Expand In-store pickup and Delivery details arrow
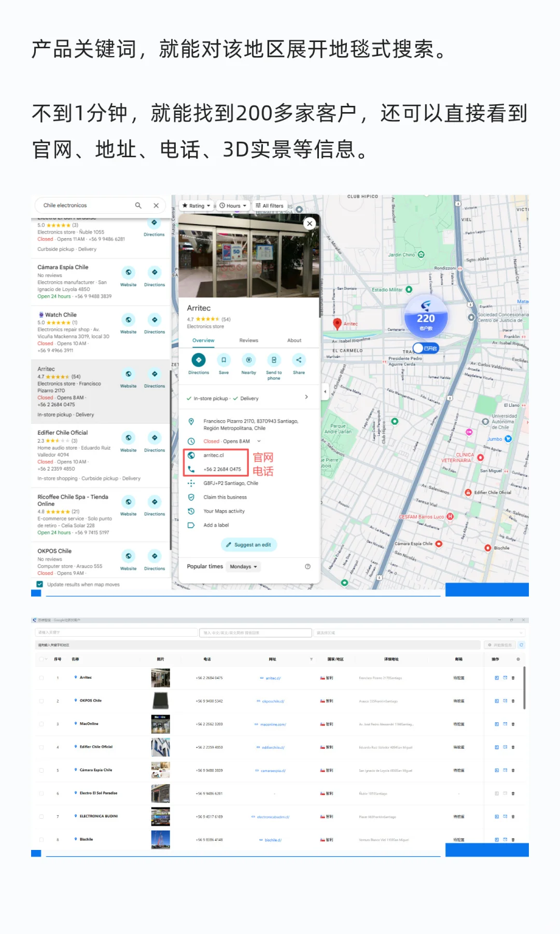The image size is (560, 934). pos(306,397)
